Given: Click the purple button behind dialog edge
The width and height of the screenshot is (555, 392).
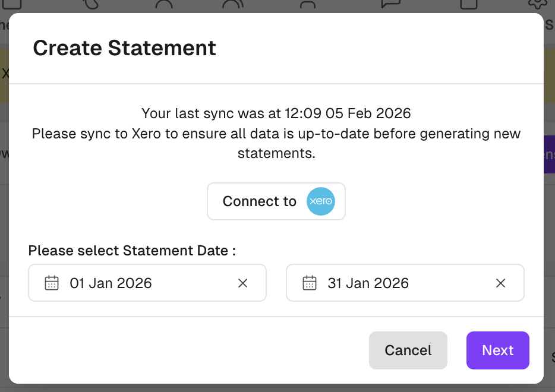Looking at the screenshot, I should click(x=549, y=154).
